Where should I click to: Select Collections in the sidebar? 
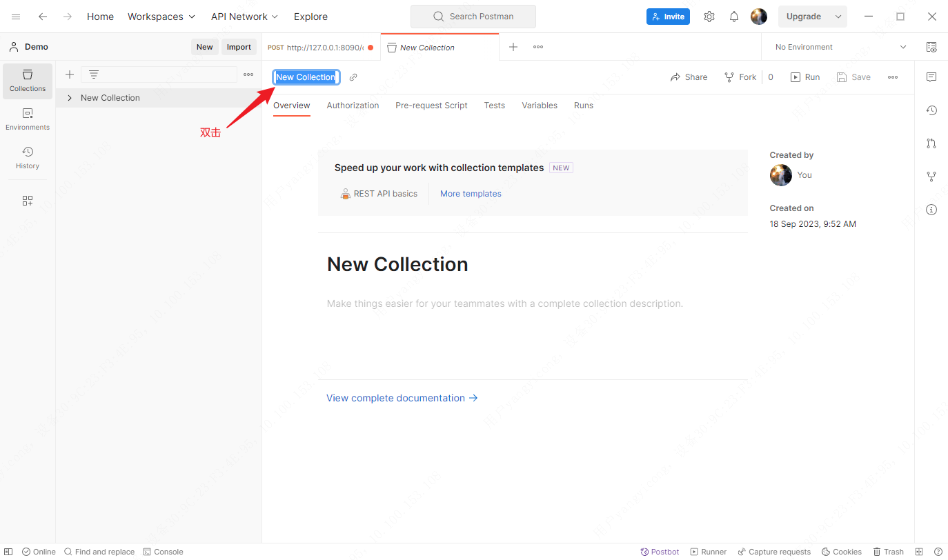[28, 81]
